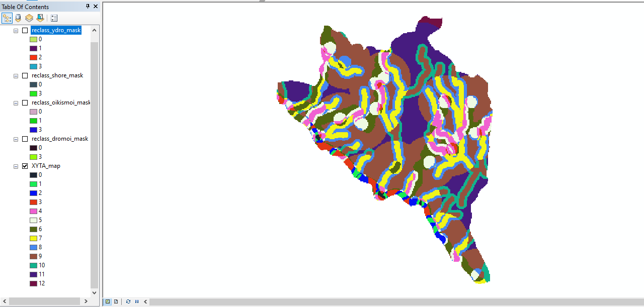644x307 pixels.
Task: Switch to List By Source view
Action: [18, 18]
